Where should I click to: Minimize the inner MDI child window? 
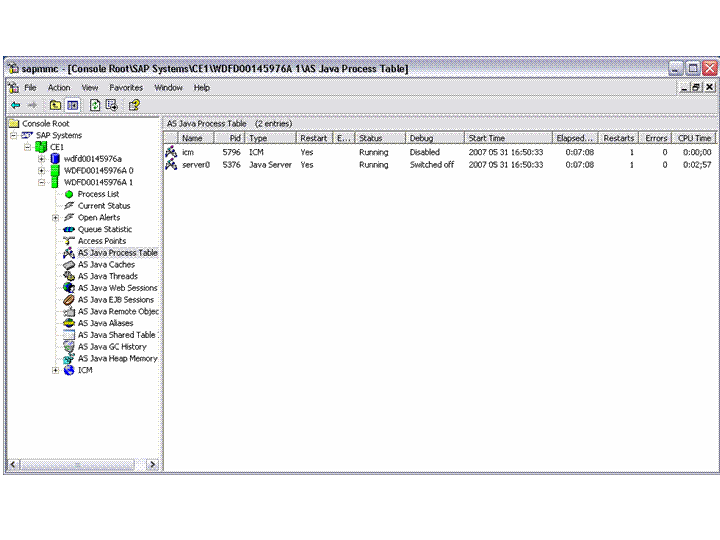(x=684, y=87)
